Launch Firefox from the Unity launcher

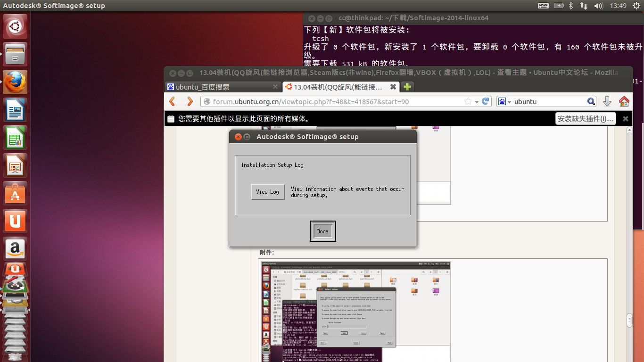[x=16, y=82]
